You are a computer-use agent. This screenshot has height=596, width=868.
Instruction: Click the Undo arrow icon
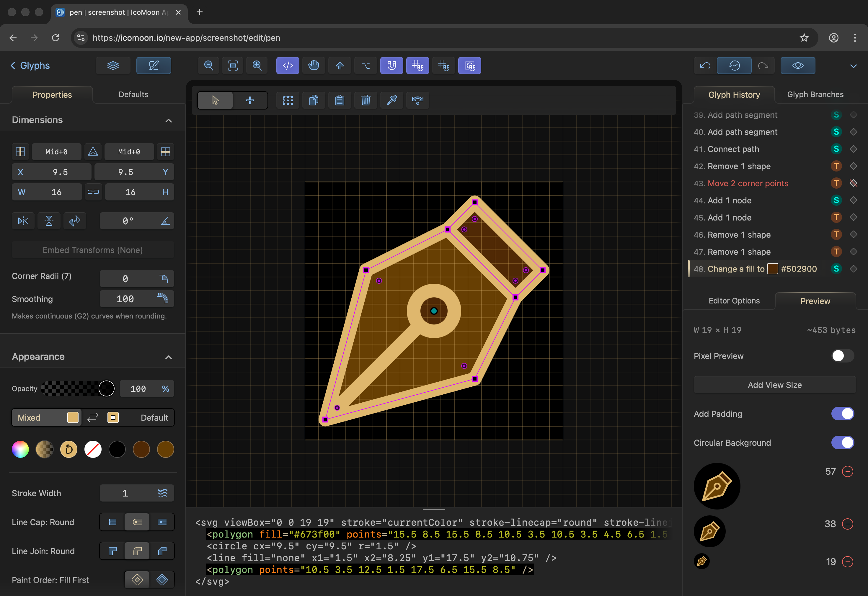click(704, 65)
